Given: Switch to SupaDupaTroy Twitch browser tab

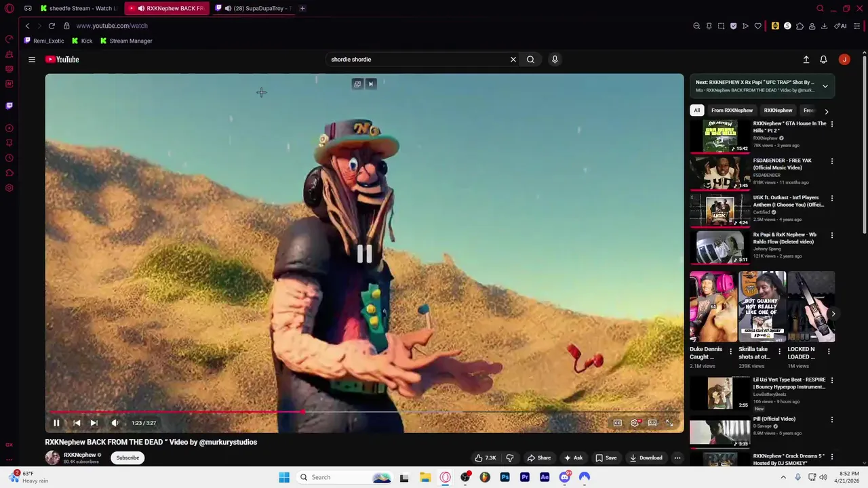Looking at the screenshot, I should [x=254, y=8].
